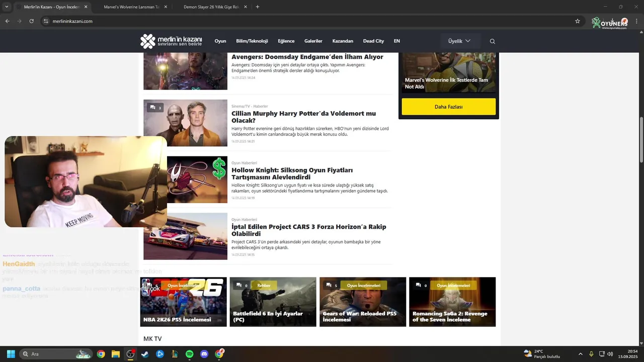
Task: Open the Oyun menu
Action: click(x=220, y=41)
